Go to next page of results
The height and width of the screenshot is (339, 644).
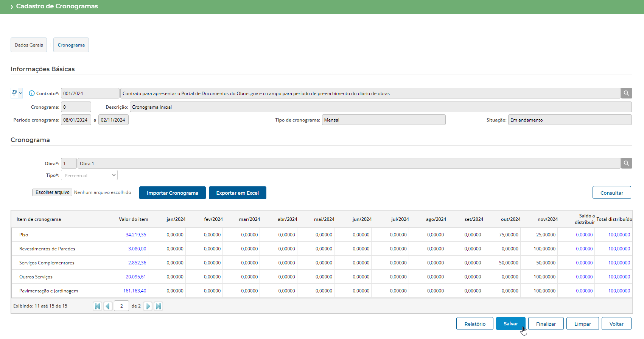point(148,306)
